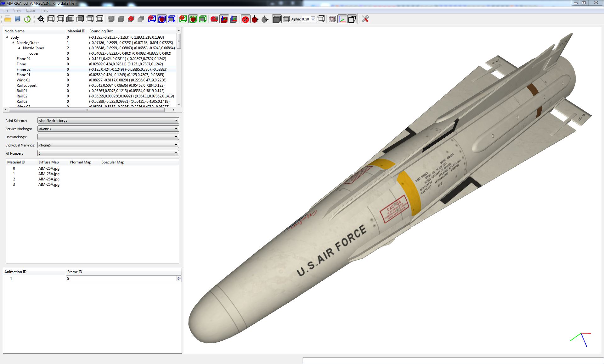Click the Diffuse Map column header
This screenshot has width=604, height=364.
click(x=53, y=162)
